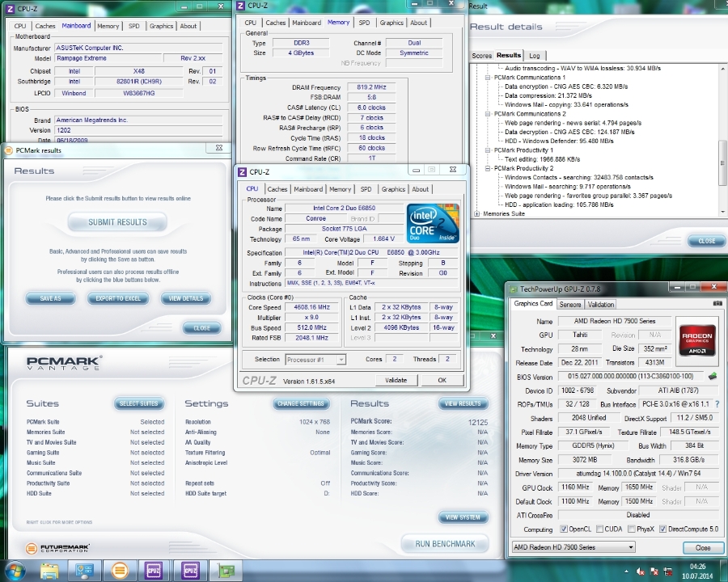Click the GPU-Z taskbar icon

point(226,571)
